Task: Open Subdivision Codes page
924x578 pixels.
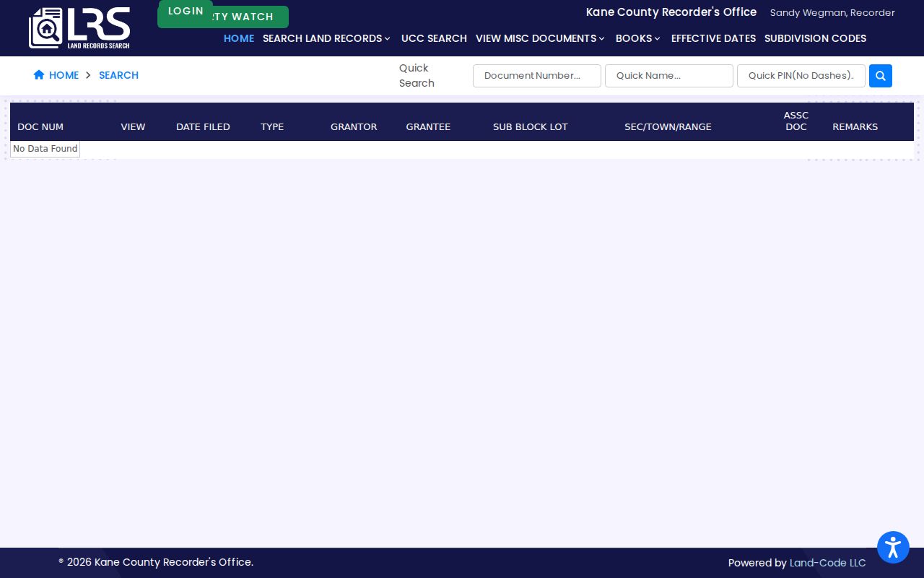Action: [x=815, y=38]
